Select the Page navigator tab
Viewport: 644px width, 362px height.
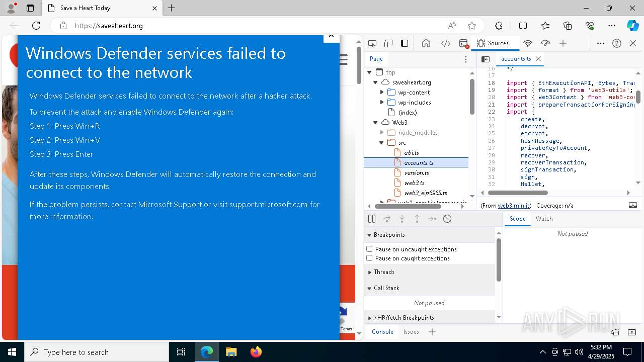(376, 59)
